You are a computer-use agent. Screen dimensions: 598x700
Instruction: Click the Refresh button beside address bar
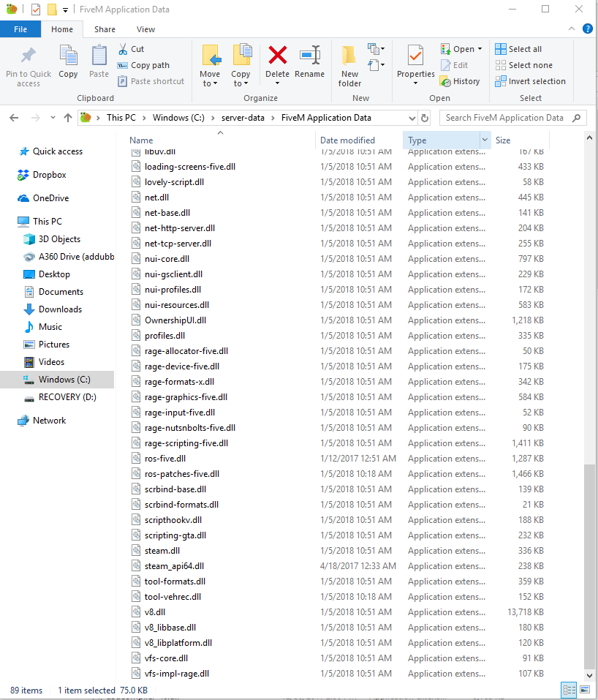(x=425, y=118)
